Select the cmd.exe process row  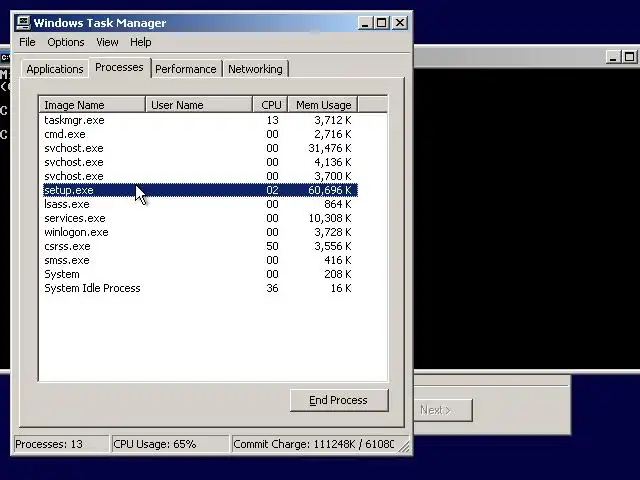point(200,134)
